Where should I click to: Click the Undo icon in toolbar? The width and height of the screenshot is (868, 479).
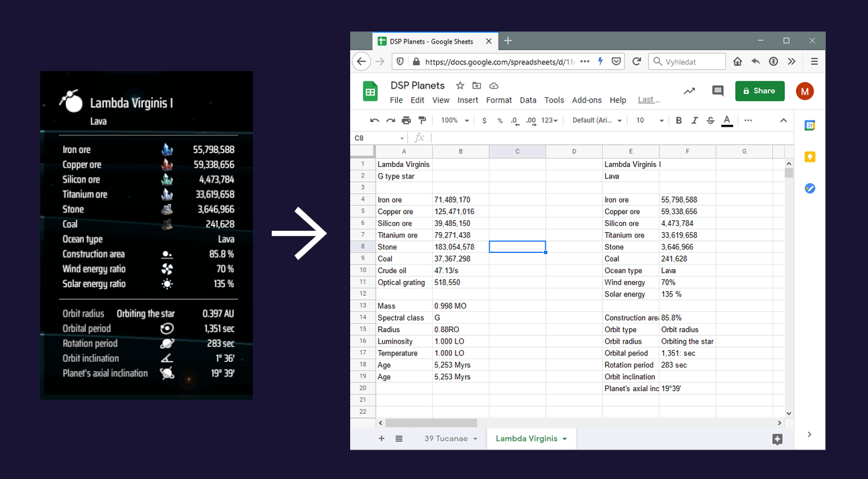tap(374, 121)
